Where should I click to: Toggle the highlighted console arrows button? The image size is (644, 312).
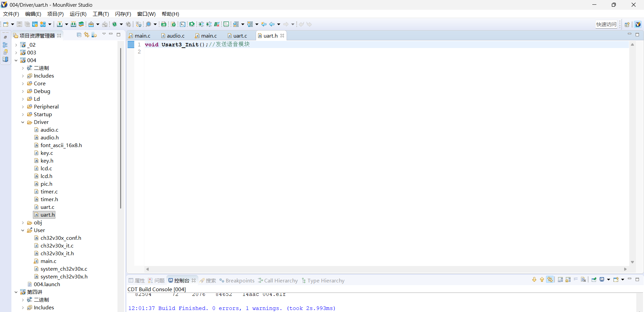coord(550,280)
